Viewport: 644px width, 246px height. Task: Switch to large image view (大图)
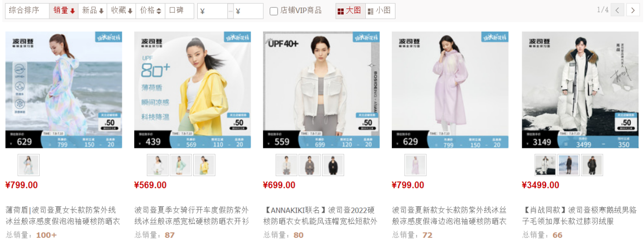click(350, 11)
